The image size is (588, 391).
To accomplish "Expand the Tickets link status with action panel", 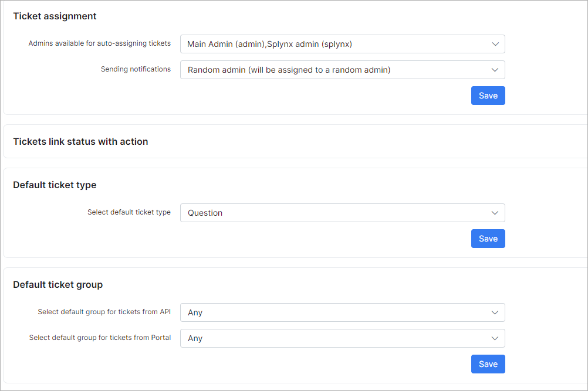I will pyautogui.click(x=80, y=141).
